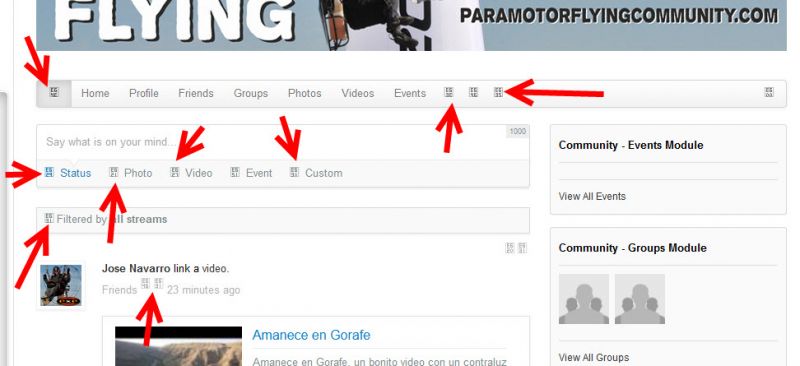Click the Say what is on your mind field

(x=283, y=142)
